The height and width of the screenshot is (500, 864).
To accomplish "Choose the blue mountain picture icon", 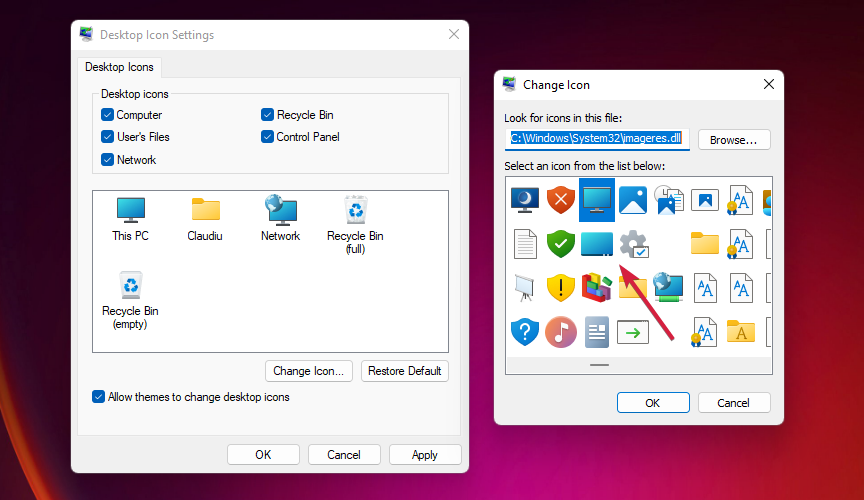I will pyautogui.click(x=633, y=200).
